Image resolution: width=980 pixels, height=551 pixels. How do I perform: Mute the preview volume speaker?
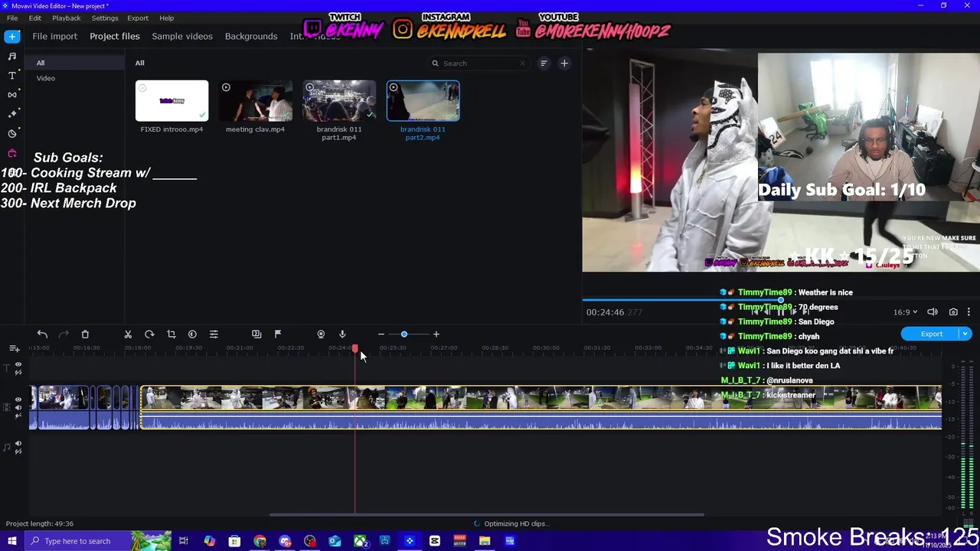coord(933,312)
